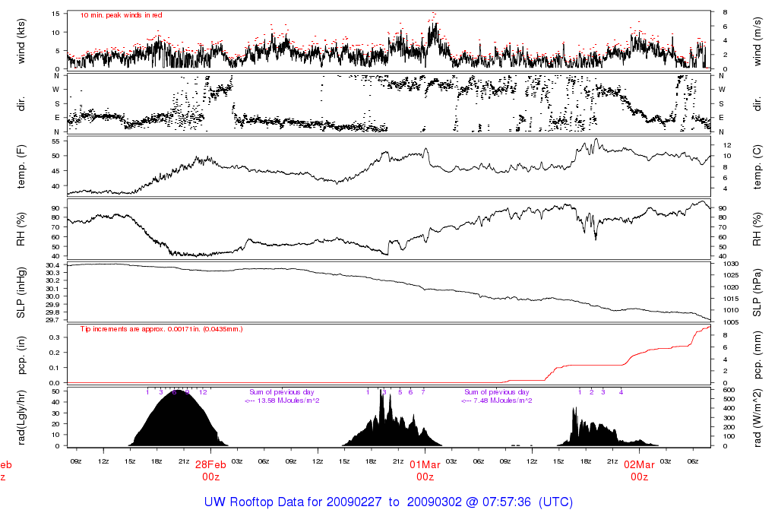Click the purple "7" hour marker in the radiation panel

tap(423, 392)
